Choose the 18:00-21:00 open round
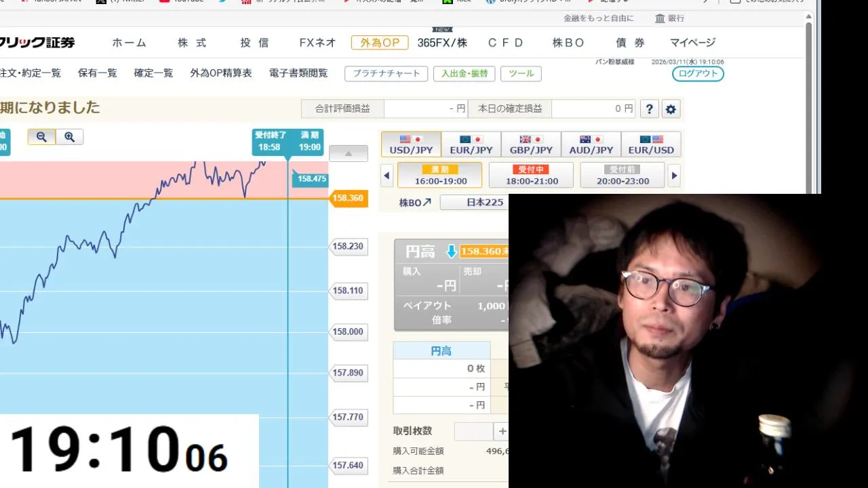 [531, 175]
